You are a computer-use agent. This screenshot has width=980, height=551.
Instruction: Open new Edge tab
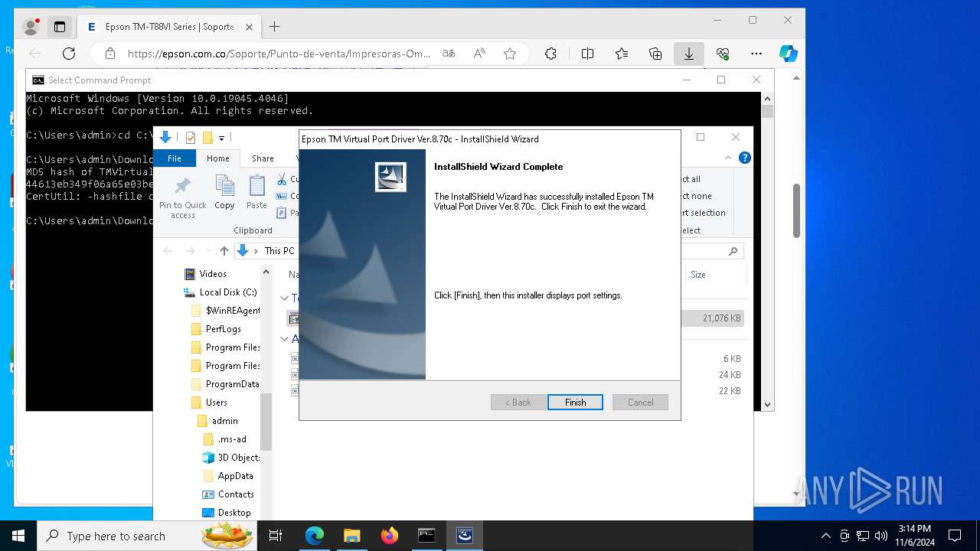[274, 27]
